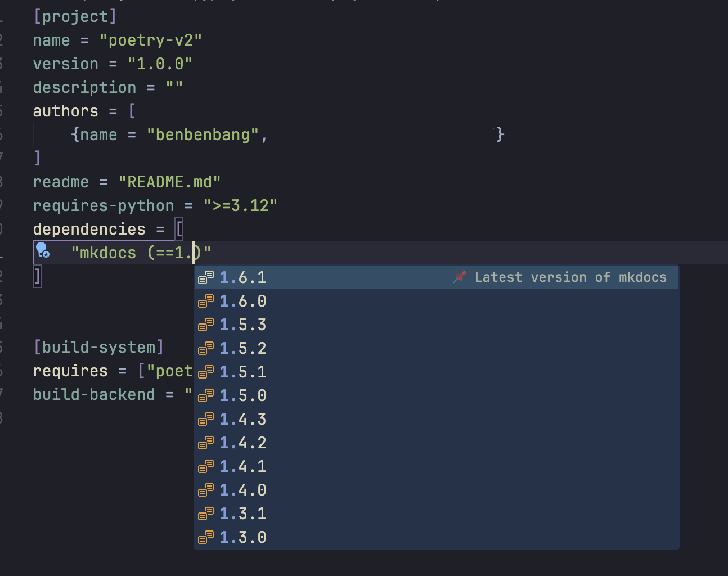This screenshot has width=728, height=576.
Task: Click the closing bracket of dependencies list
Action: click(x=37, y=277)
